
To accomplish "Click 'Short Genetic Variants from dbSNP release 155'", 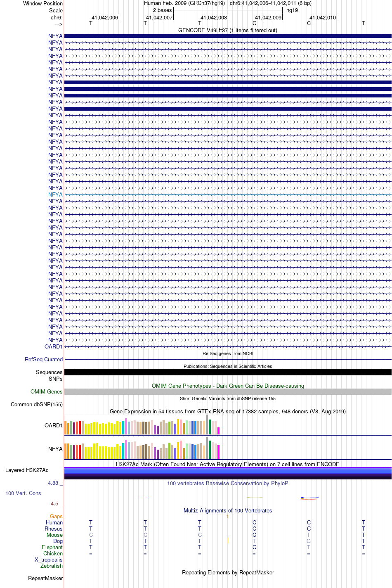I will point(228,398).
